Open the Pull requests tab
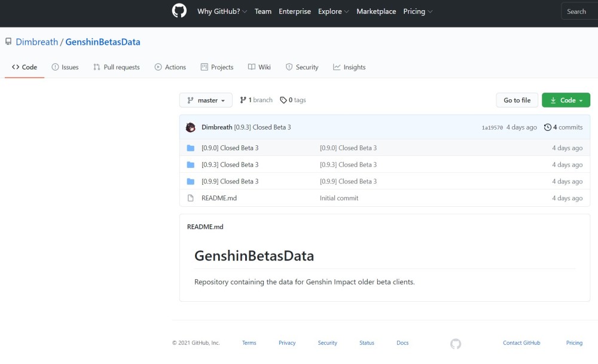 117,67
